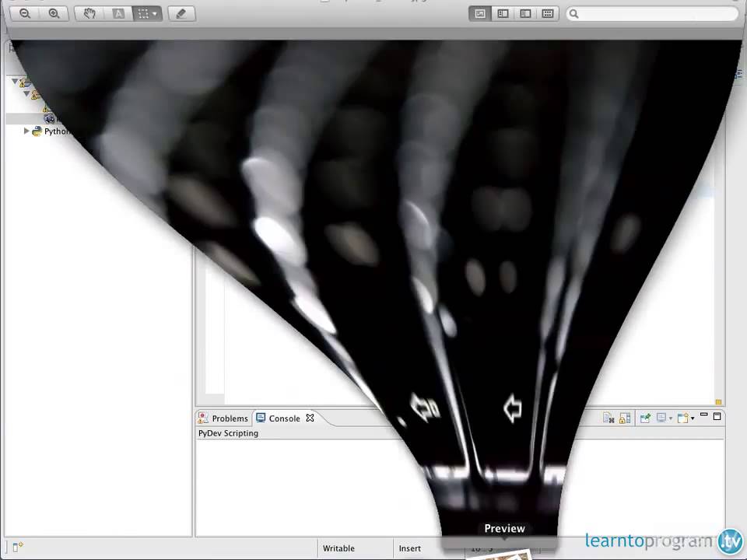Click the Display Selected Console monitor icon
Viewport: 747px width, 560px height.
tap(661, 418)
